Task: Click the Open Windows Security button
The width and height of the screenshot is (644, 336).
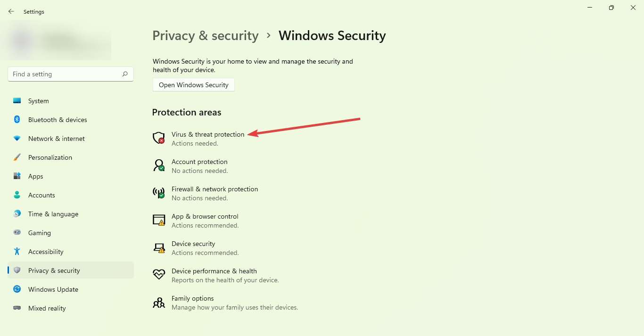Action: [x=193, y=85]
